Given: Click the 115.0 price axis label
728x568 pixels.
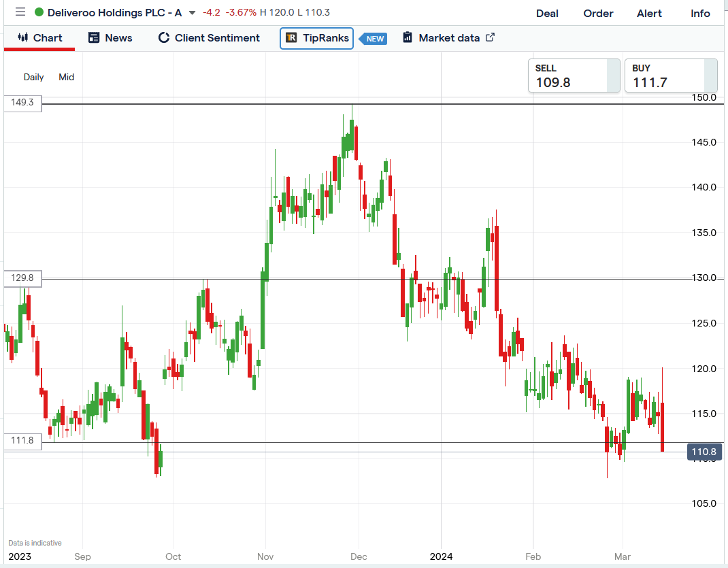Looking at the screenshot, I should [x=704, y=414].
